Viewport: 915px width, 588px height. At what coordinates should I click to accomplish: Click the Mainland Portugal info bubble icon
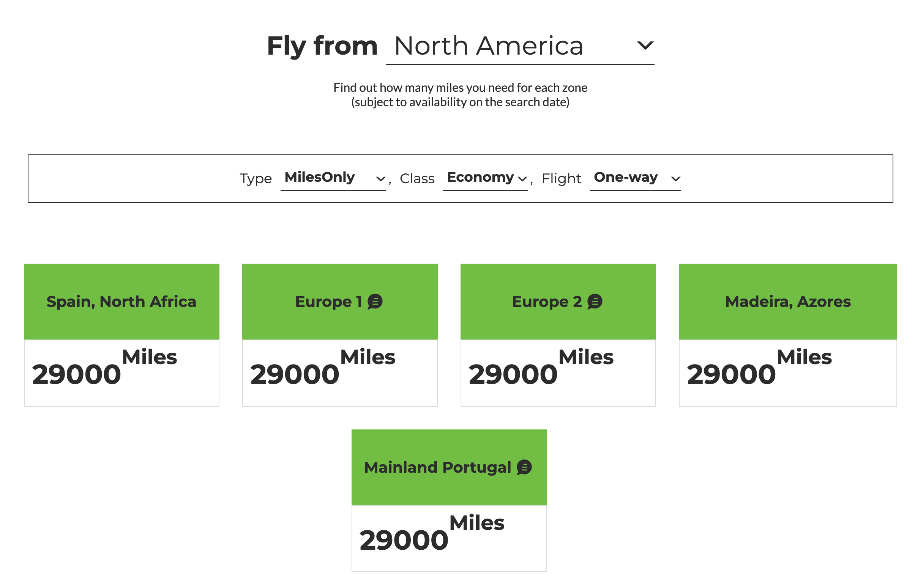(x=524, y=467)
